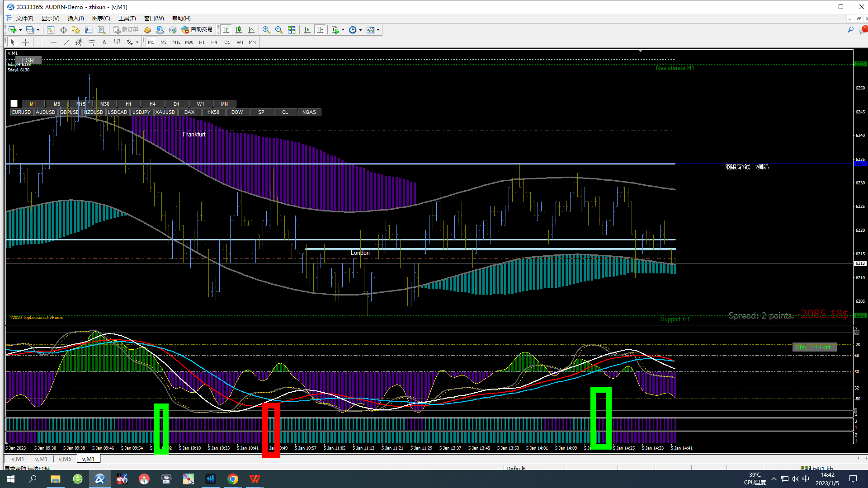The width and height of the screenshot is (868, 488).
Task: Expand the new chart dropdown arrow
Action: point(20,30)
